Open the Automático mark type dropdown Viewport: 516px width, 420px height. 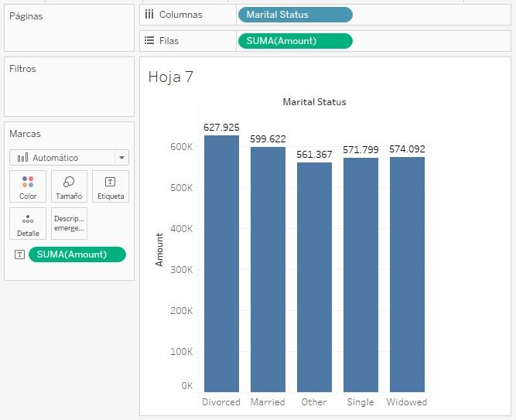tap(69, 157)
